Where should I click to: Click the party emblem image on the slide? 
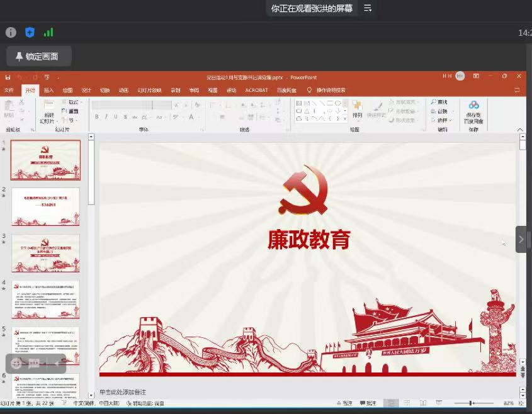pos(303,191)
